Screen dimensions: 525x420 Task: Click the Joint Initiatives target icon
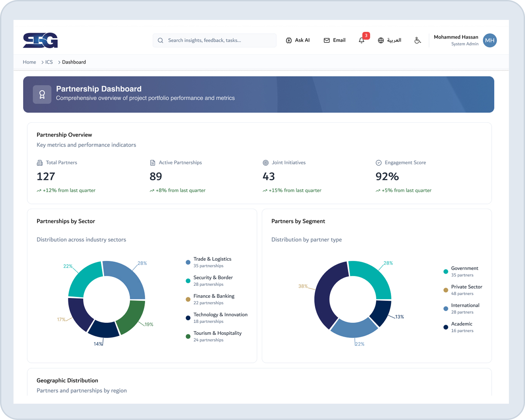pyautogui.click(x=265, y=163)
